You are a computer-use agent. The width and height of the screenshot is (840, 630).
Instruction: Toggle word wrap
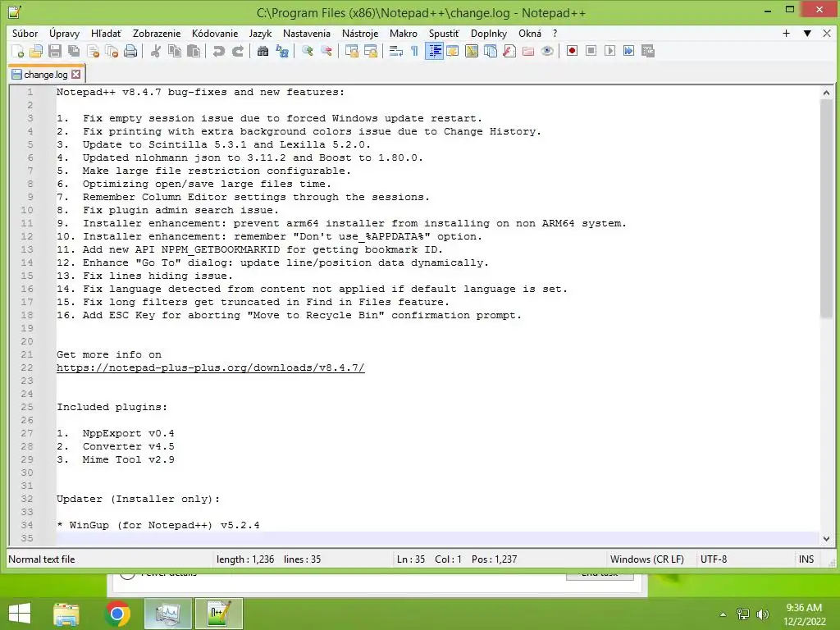tap(396, 51)
